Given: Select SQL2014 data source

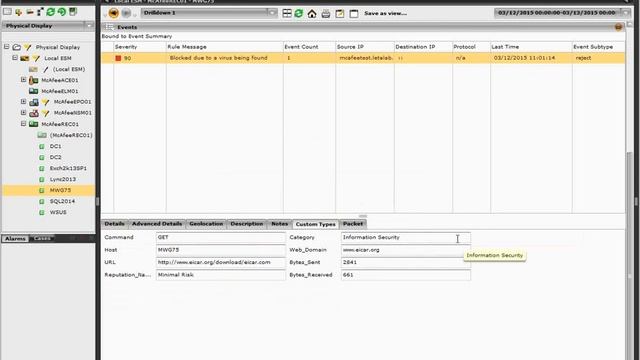Looking at the screenshot, I should click(x=62, y=201).
